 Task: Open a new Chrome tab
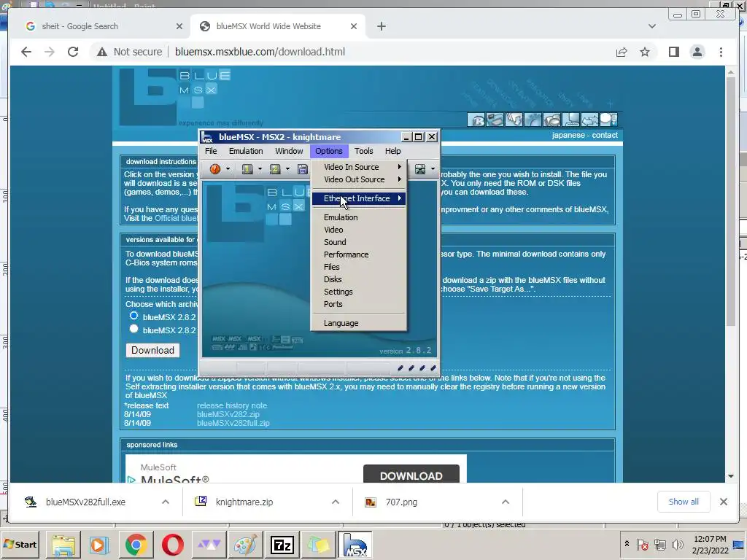pyautogui.click(x=381, y=26)
